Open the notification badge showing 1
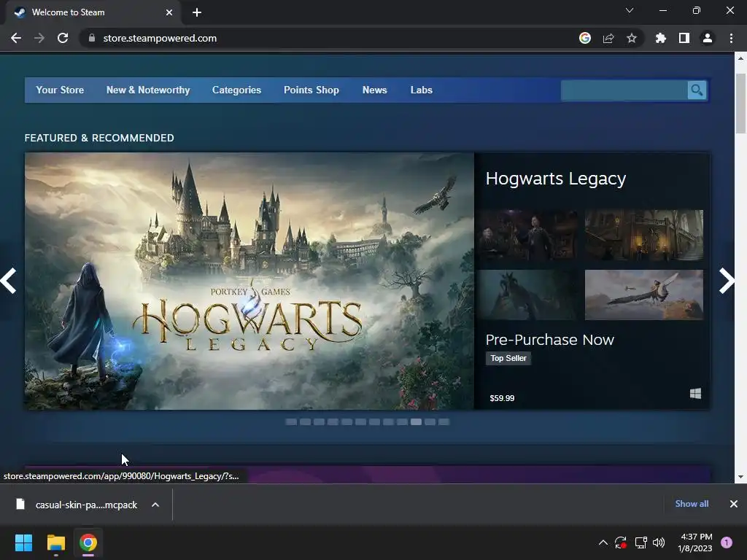Image resolution: width=747 pixels, height=560 pixels. 727,542
